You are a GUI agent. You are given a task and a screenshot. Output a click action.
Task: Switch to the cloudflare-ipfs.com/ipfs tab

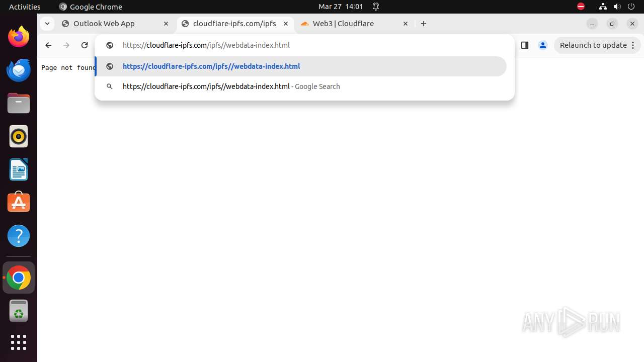(234, 24)
